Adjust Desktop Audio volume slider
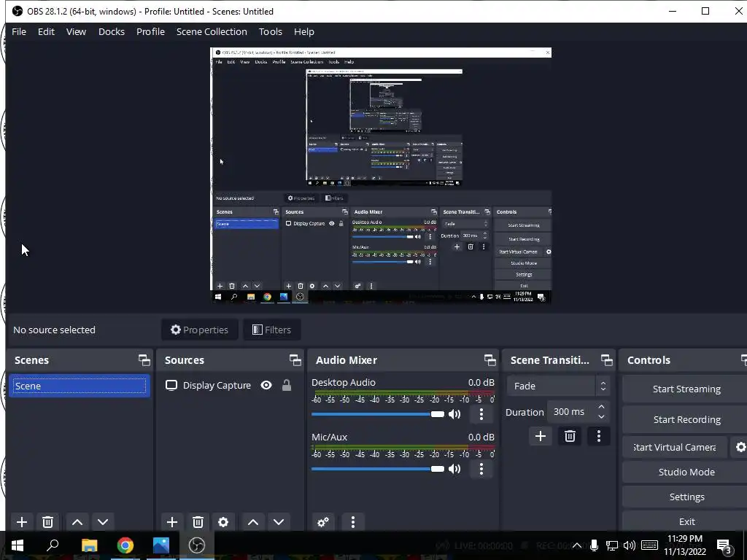The image size is (747, 560). 377,414
